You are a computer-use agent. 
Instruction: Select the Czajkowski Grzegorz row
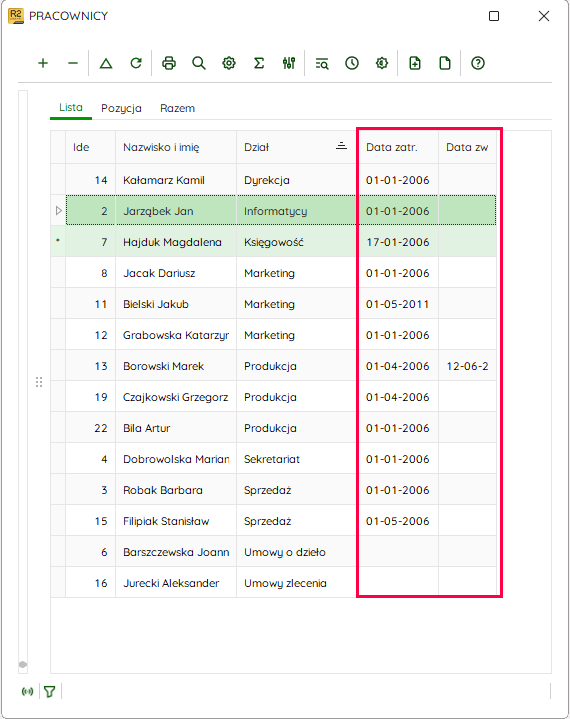[274, 397]
